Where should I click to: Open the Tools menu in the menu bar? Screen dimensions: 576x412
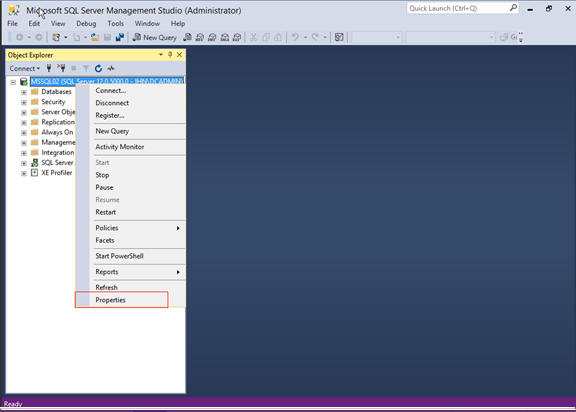click(x=115, y=24)
